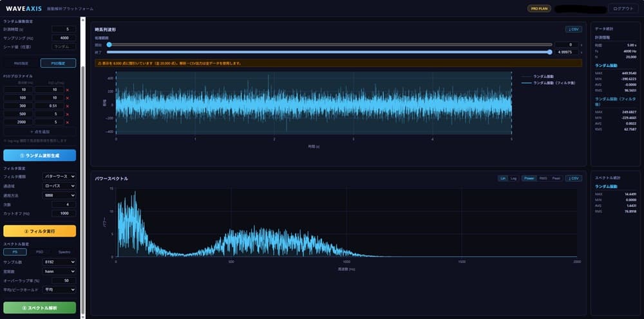
Task: Click ① ランダム波形生成 button
Action: coord(39,155)
